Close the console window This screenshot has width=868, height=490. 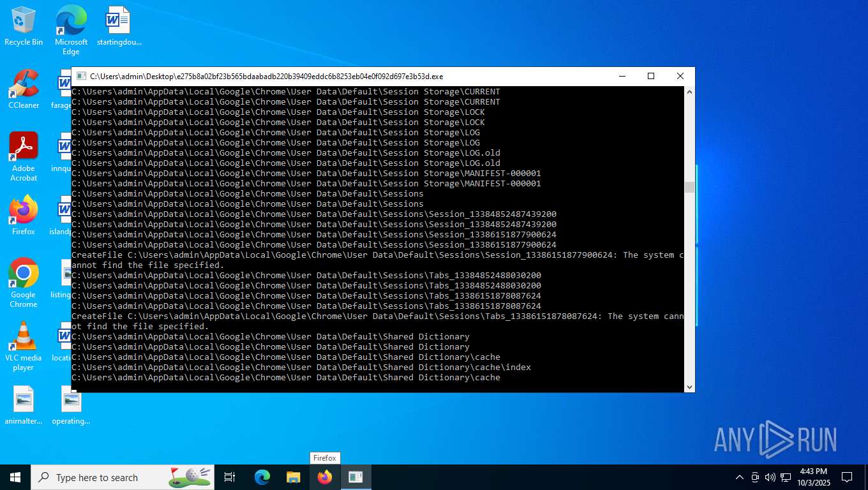[x=680, y=77]
